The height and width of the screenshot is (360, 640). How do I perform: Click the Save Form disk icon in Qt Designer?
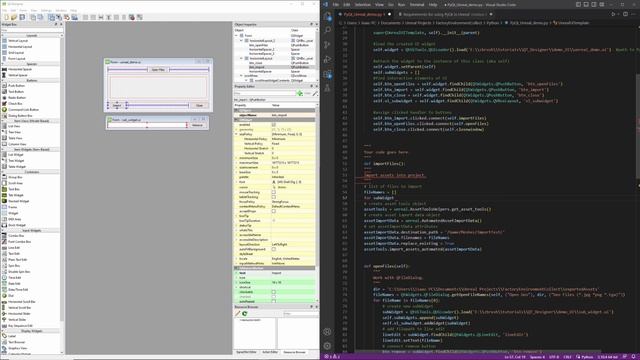pos(22,17)
